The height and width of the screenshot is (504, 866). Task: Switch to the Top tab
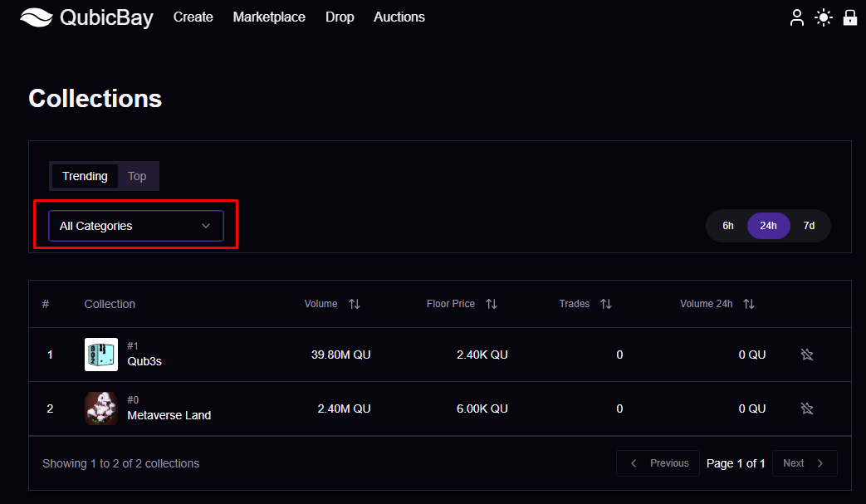click(x=137, y=176)
